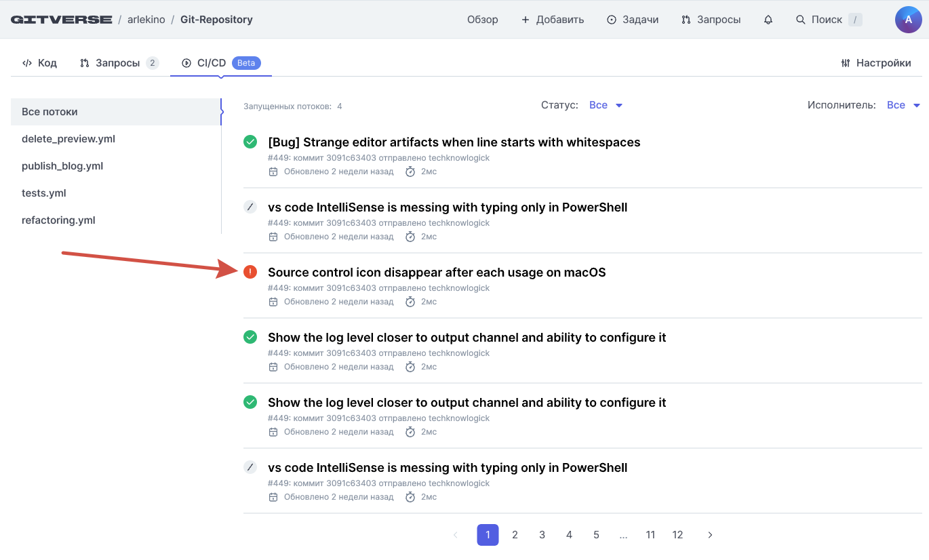Open '[Bug] Strange editor artifacts' run
The height and width of the screenshot is (560, 929).
[x=454, y=142]
